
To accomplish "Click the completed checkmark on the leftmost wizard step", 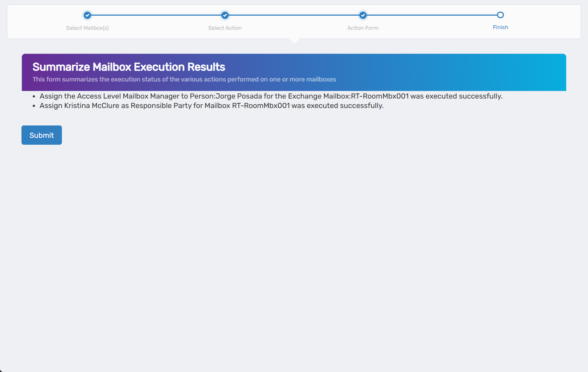I will pyautogui.click(x=87, y=15).
